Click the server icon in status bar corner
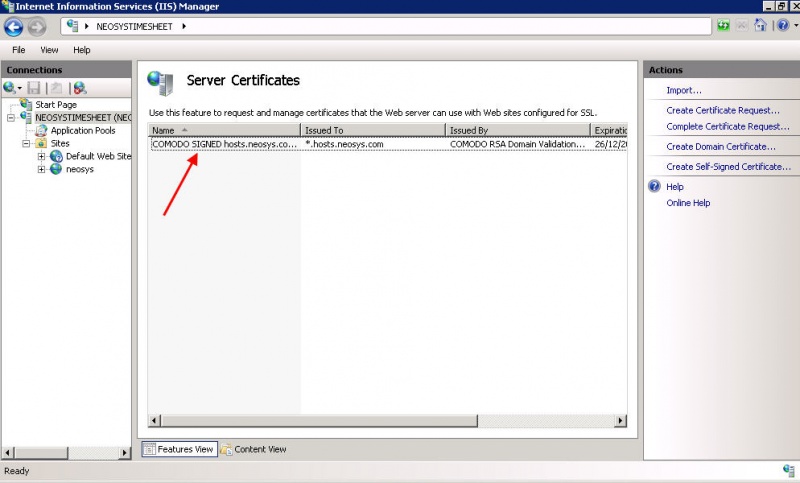This screenshot has width=800, height=483. click(x=789, y=470)
